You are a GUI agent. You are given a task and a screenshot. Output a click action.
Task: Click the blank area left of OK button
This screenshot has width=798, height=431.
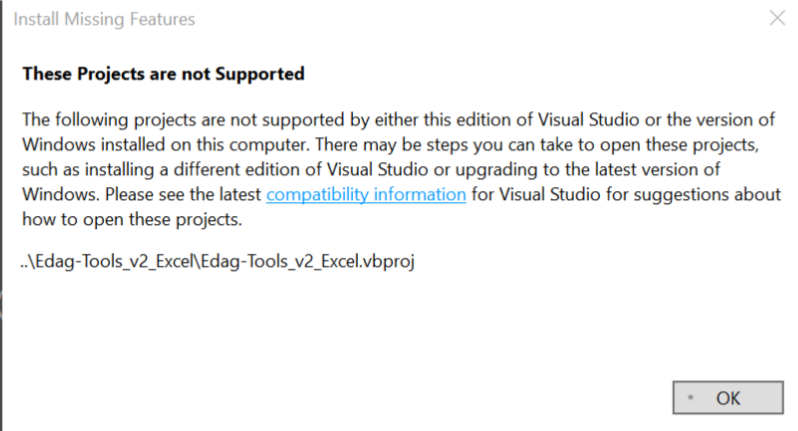[400, 397]
